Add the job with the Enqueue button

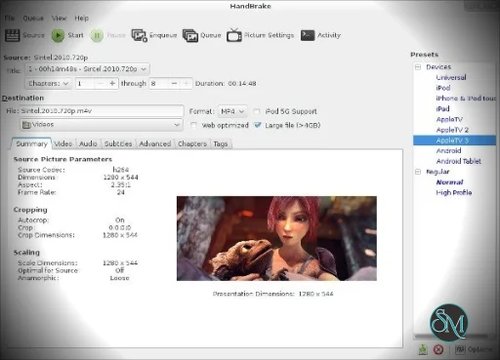[x=154, y=35]
